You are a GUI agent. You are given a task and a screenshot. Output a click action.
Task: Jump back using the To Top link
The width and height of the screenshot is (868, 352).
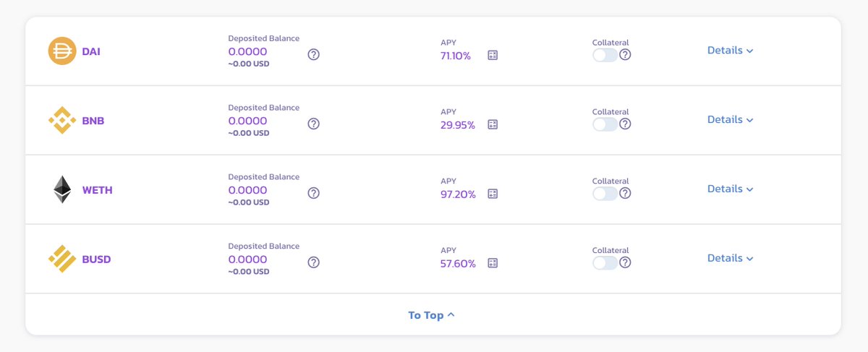431,315
